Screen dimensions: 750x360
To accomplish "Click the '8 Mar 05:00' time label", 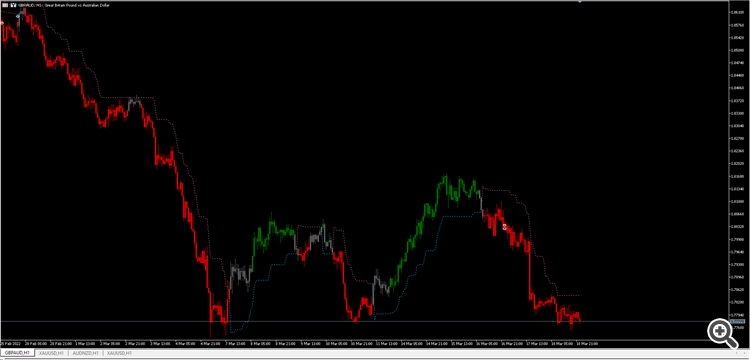I will click(x=260, y=344).
